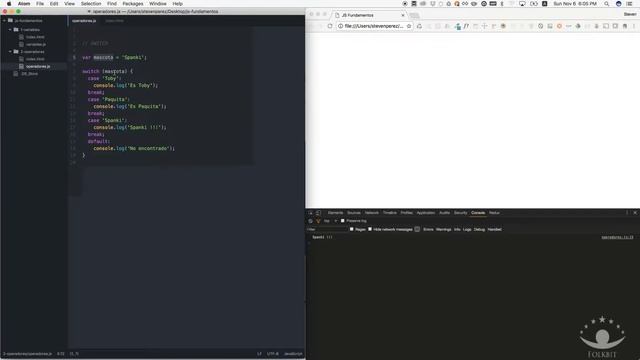
Task: Click operadores.js file icon in tree
Action: [21, 66]
